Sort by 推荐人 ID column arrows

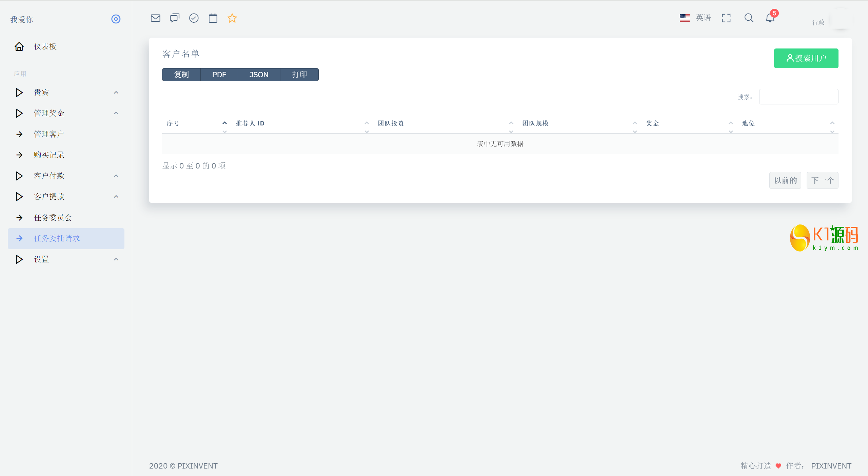[x=367, y=127]
